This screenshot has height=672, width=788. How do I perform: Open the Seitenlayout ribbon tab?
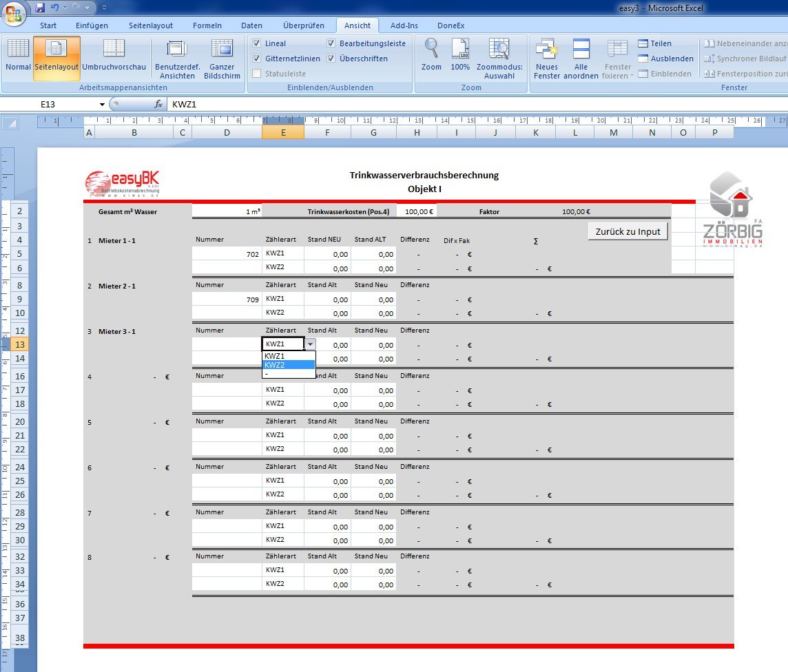click(x=151, y=25)
